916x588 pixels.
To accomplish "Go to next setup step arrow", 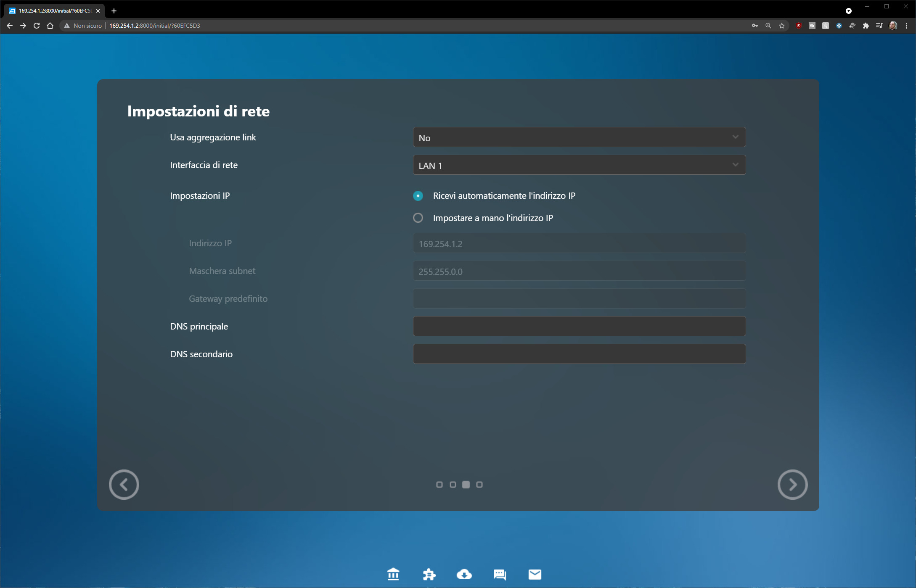I will coord(792,485).
